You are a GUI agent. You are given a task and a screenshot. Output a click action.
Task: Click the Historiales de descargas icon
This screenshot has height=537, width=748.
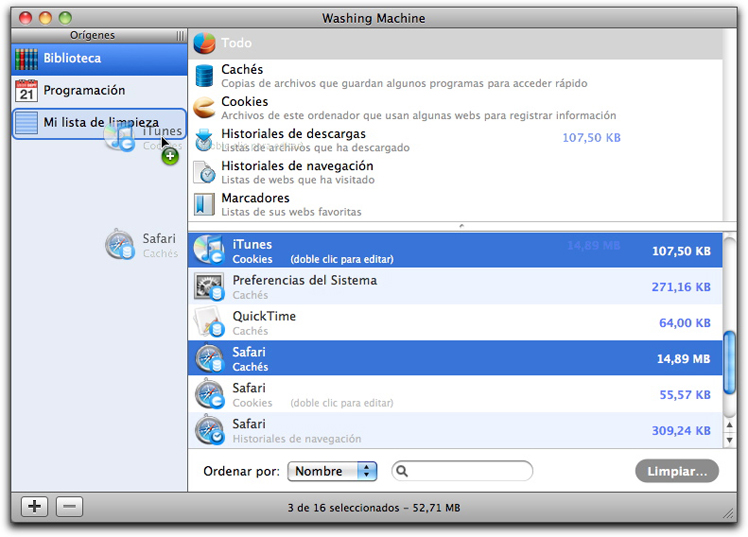[204, 140]
